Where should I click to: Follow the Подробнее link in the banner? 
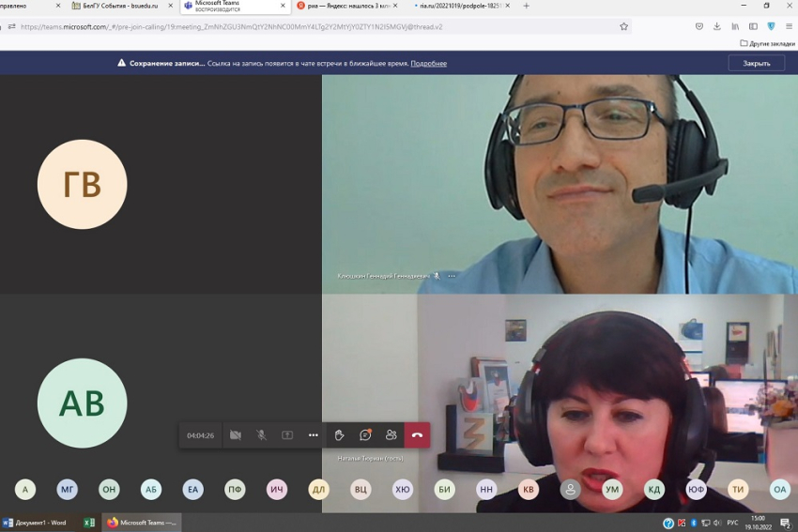[x=428, y=63]
